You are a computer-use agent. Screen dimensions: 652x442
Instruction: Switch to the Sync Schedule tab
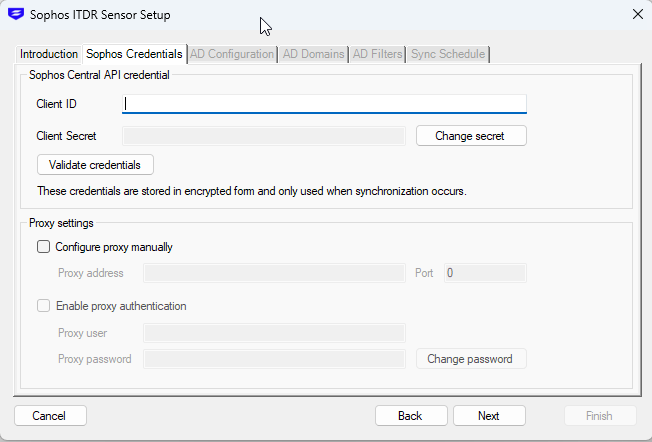[x=448, y=54]
